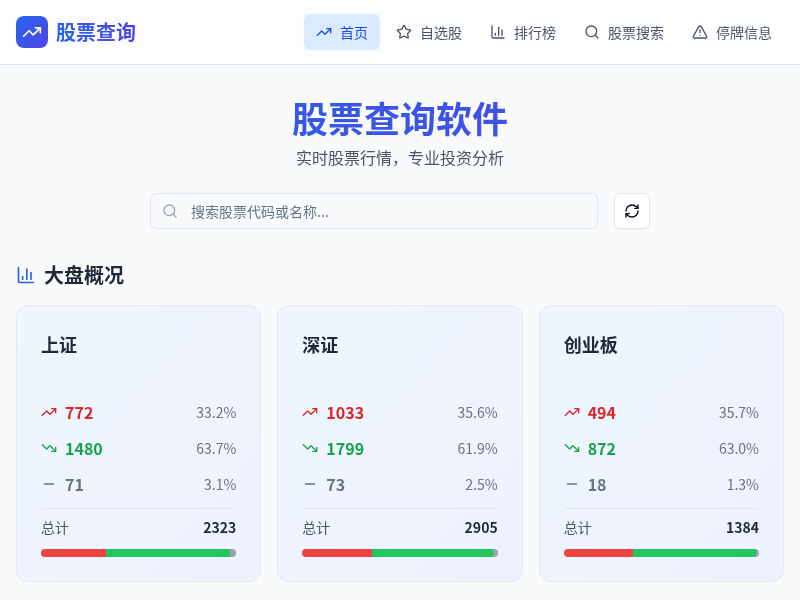This screenshot has height=600, width=800.
Task: Click the star icon beside 自选股
Action: (404, 32)
